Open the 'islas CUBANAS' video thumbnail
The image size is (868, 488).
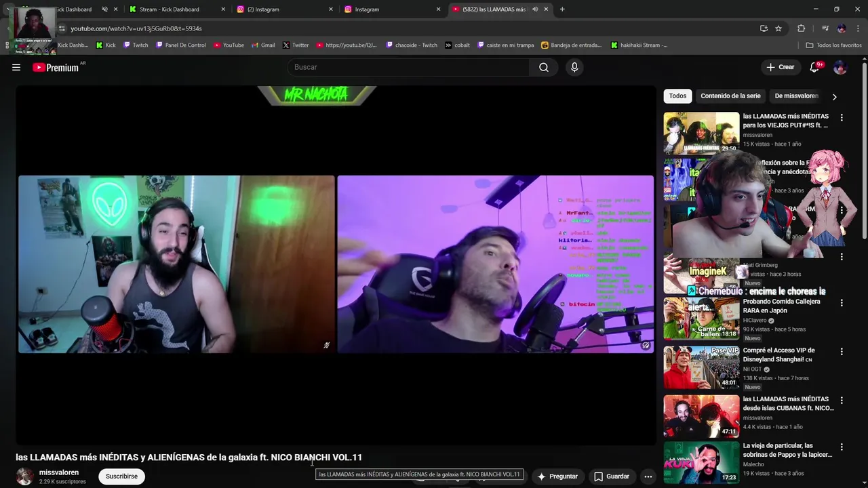(701, 416)
